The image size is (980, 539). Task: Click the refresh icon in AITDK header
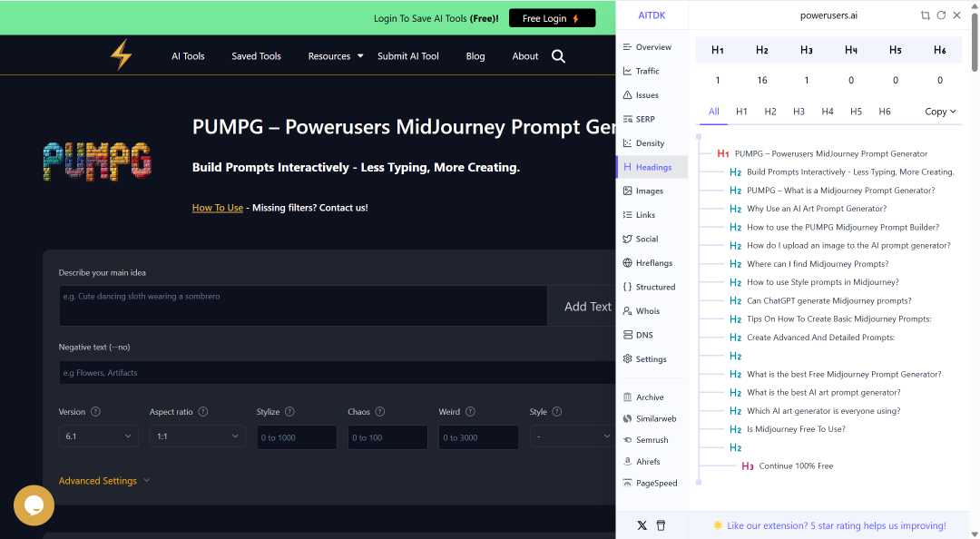[x=941, y=15]
